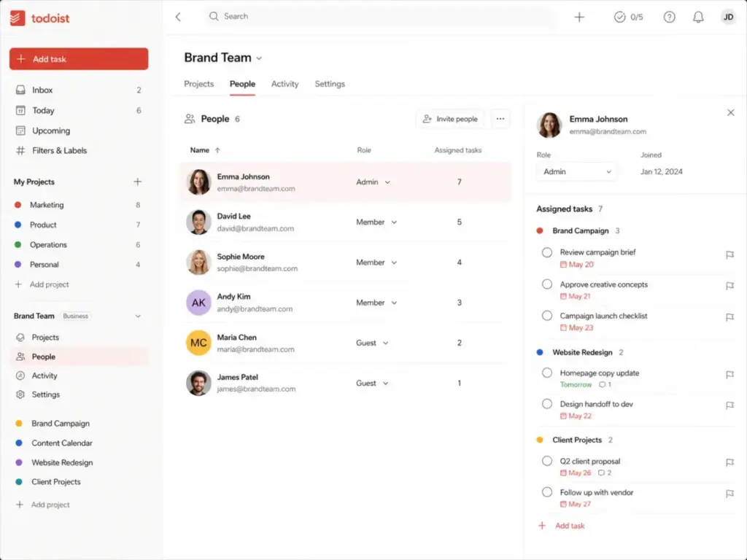Select People in Brand Team sidebar
The width and height of the screenshot is (747, 560).
click(x=79, y=357)
